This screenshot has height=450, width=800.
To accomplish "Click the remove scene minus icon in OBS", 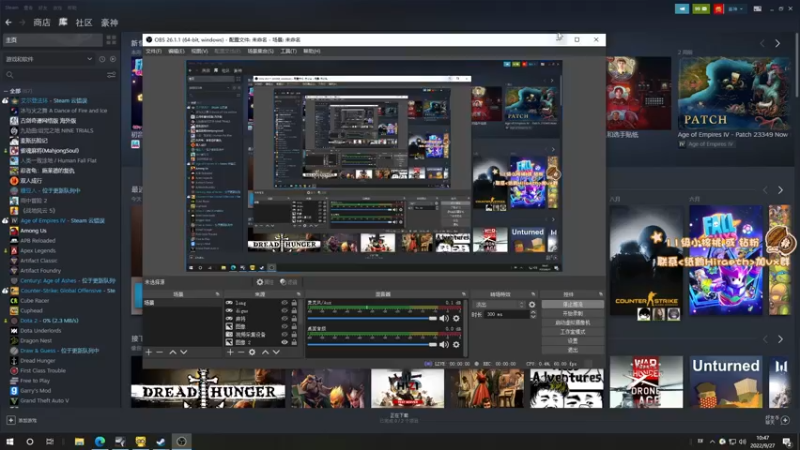I will 160,352.
